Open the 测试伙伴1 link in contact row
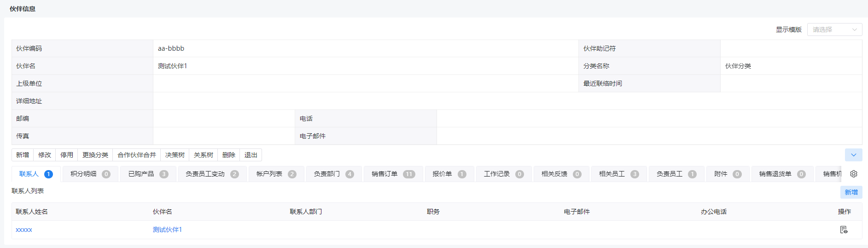 (x=167, y=230)
